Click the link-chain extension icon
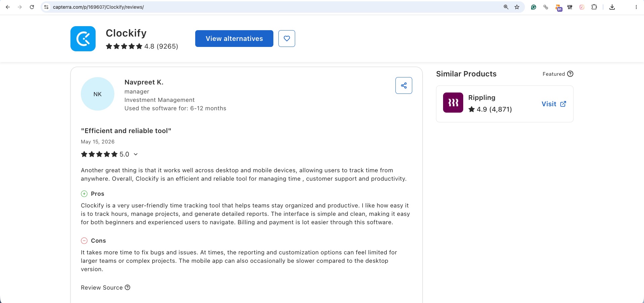 (x=546, y=7)
